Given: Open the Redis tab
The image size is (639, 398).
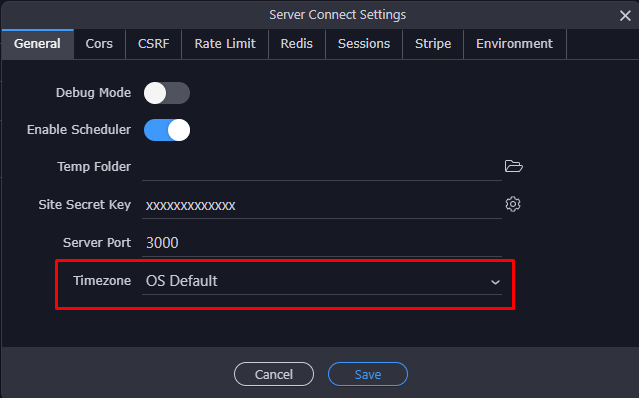Looking at the screenshot, I should [297, 44].
